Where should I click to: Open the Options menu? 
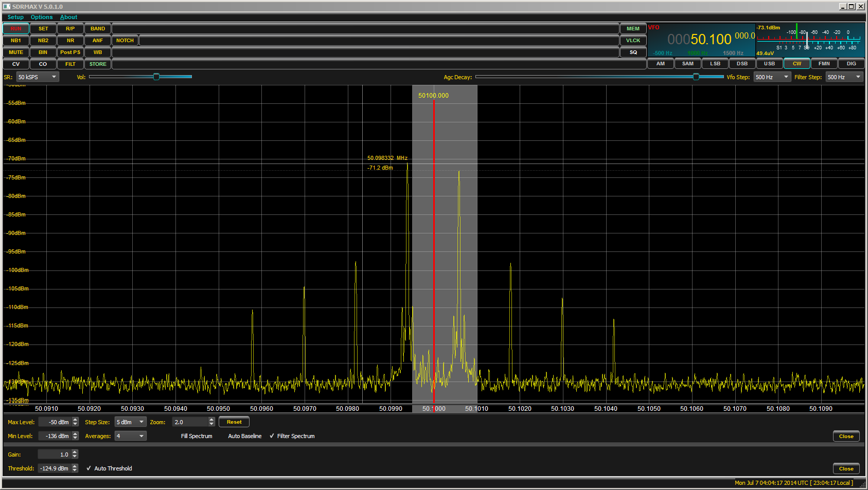[42, 17]
